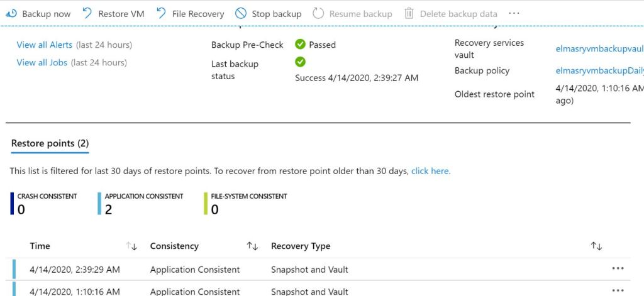Click the Stop backup circle icon
This screenshot has width=644, height=296.
tap(241, 13)
